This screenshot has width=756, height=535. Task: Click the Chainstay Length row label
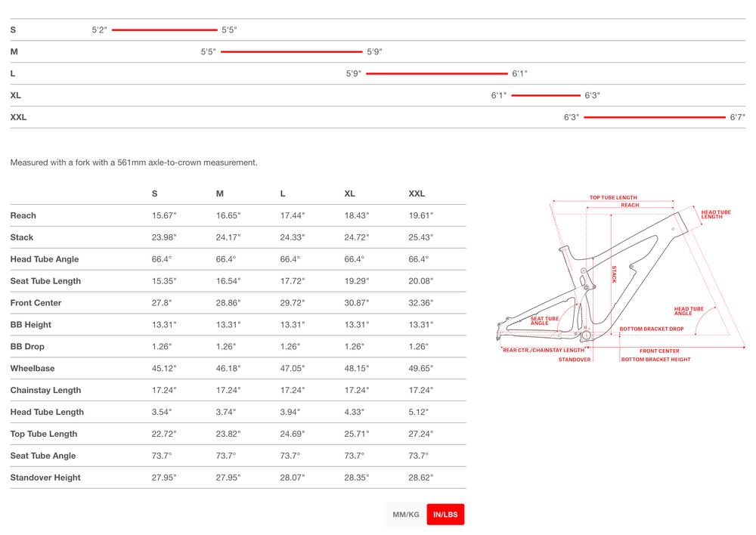coord(45,391)
